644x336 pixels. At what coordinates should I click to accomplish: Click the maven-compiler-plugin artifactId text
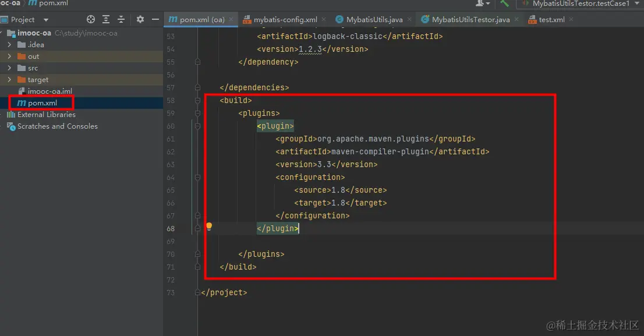[x=380, y=151]
